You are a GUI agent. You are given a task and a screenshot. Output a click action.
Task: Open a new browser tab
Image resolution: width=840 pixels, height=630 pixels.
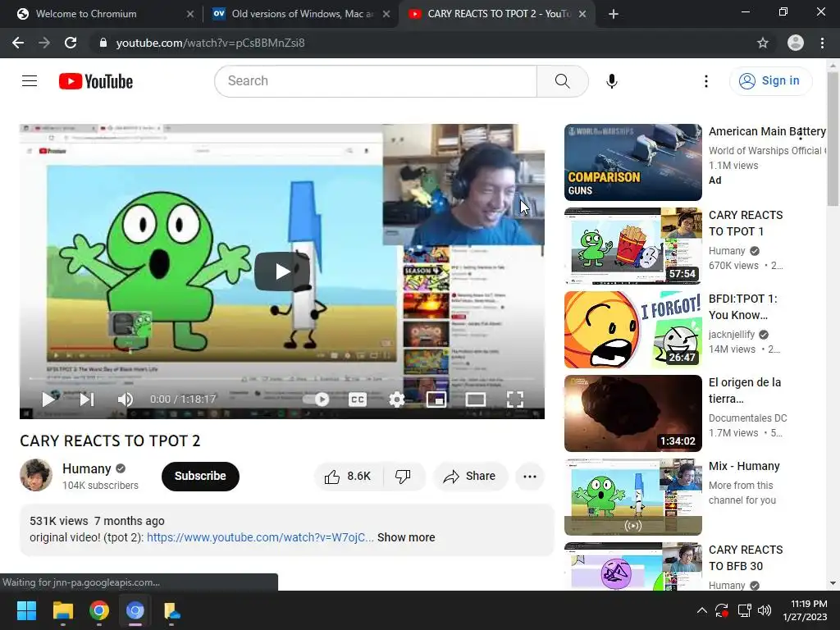(x=614, y=14)
